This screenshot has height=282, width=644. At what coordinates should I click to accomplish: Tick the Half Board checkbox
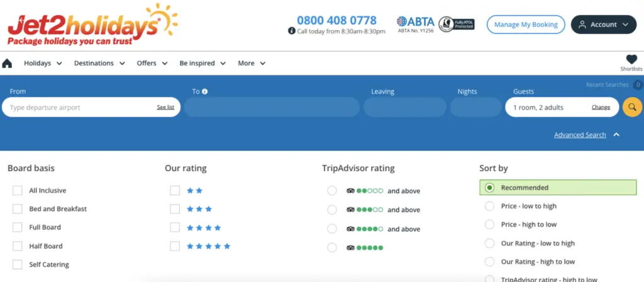[17, 246]
